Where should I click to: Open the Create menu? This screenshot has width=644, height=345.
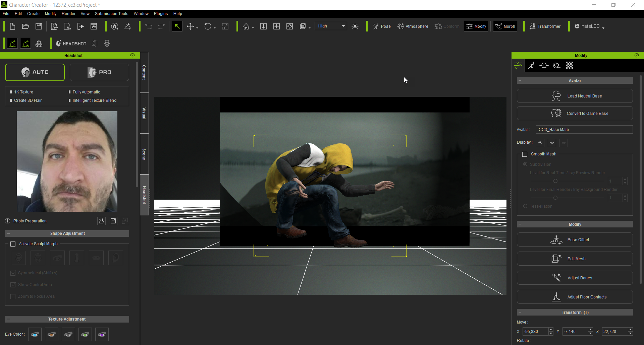(x=33, y=14)
